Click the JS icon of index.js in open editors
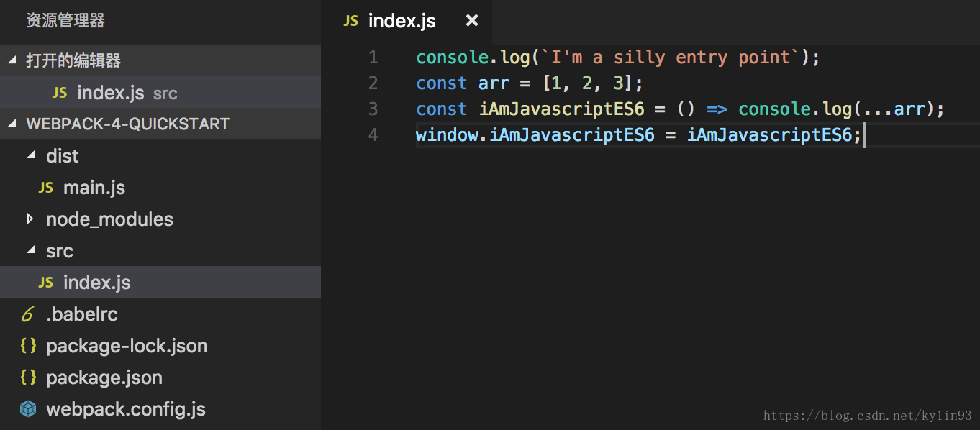 tap(60, 93)
